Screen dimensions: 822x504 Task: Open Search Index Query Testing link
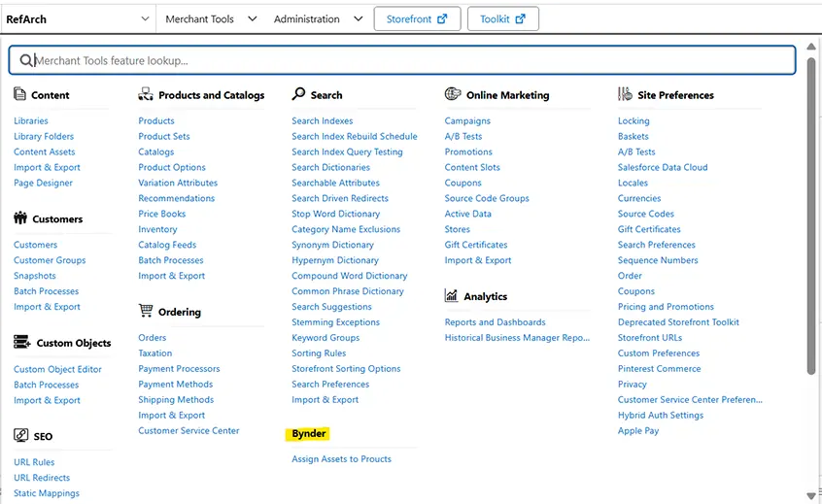point(347,151)
